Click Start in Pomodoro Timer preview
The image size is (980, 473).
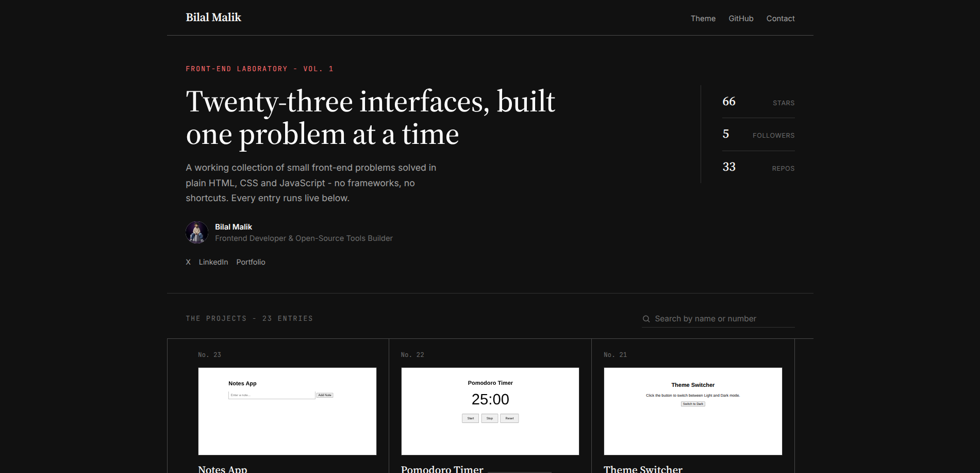(x=471, y=418)
